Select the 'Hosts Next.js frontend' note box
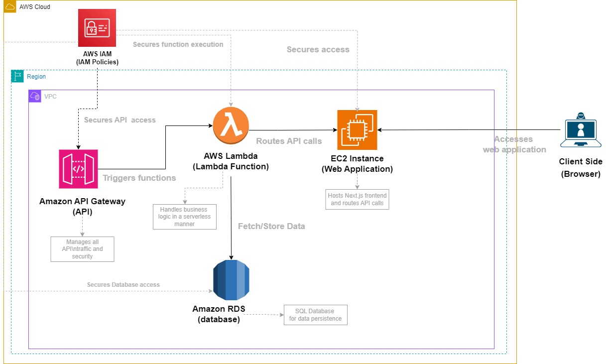 357,199
